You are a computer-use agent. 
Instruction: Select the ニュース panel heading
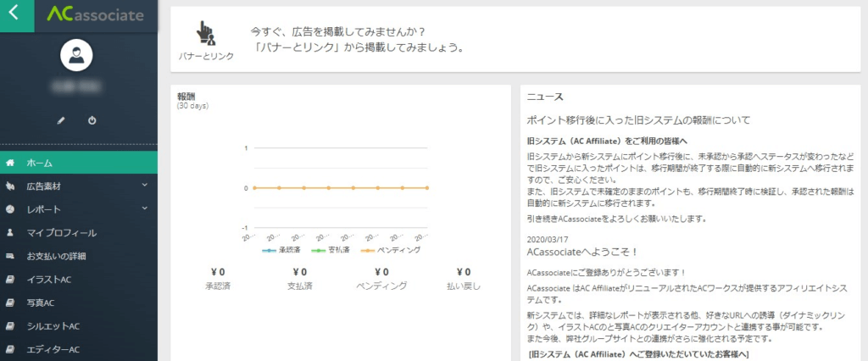pos(545,97)
